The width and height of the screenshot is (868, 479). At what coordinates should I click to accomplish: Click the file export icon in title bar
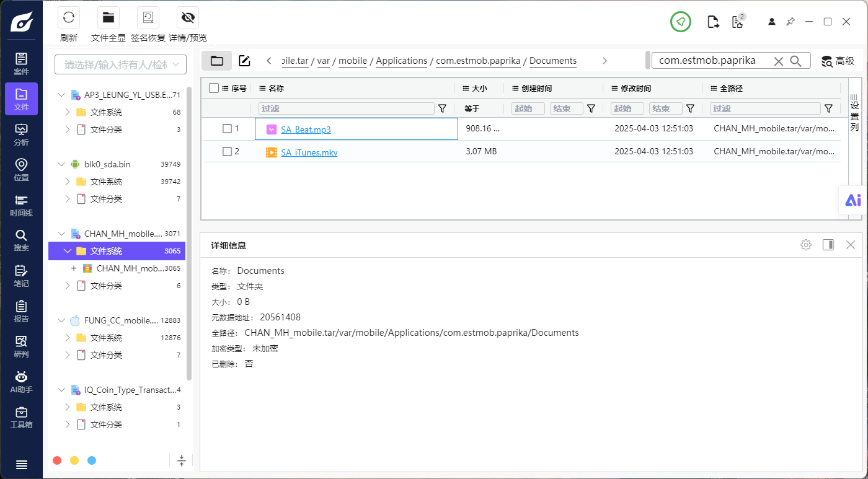714,22
